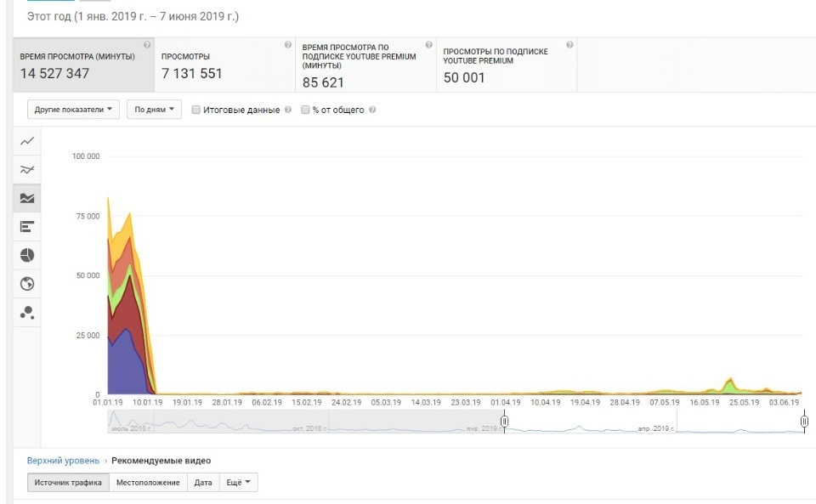This screenshot has width=816, height=504.
Task: Click the 100 000 axis label
Action: click(x=86, y=156)
